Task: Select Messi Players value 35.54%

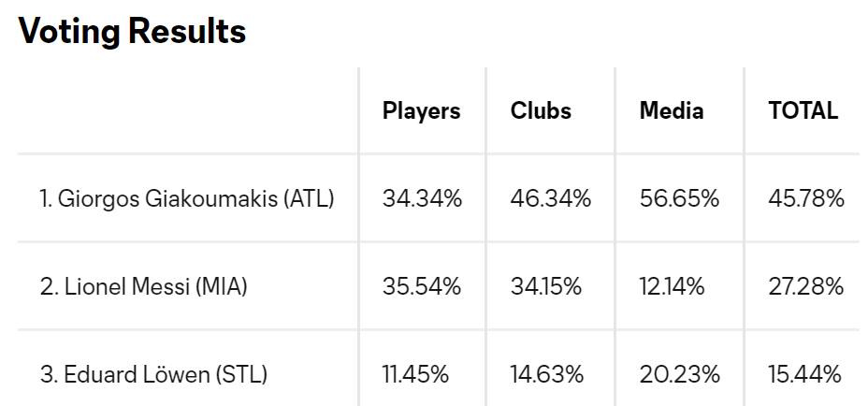Action: (422, 286)
